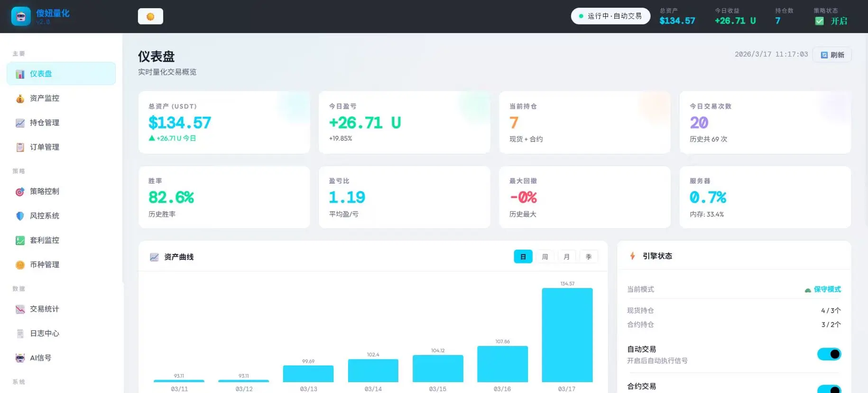Click the 刷新 refresh button
The height and width of the screenshot is (393, 868).
(832, 55)
